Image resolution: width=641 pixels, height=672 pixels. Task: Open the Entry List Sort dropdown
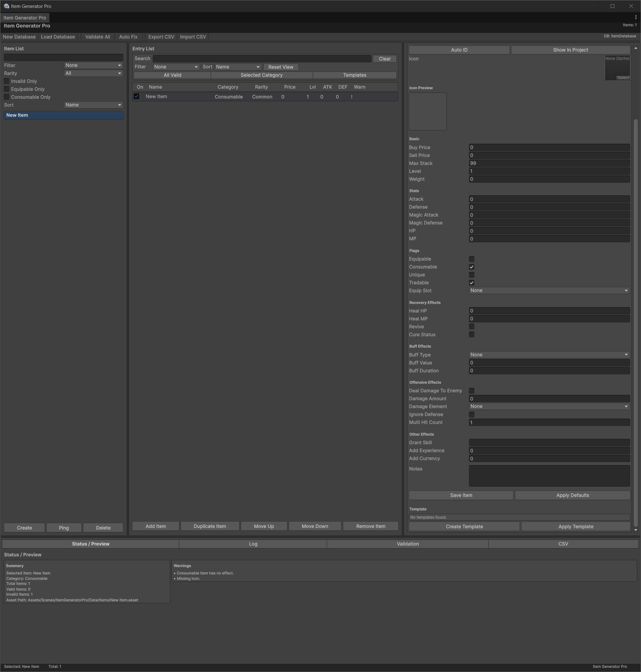coord(238,67)
